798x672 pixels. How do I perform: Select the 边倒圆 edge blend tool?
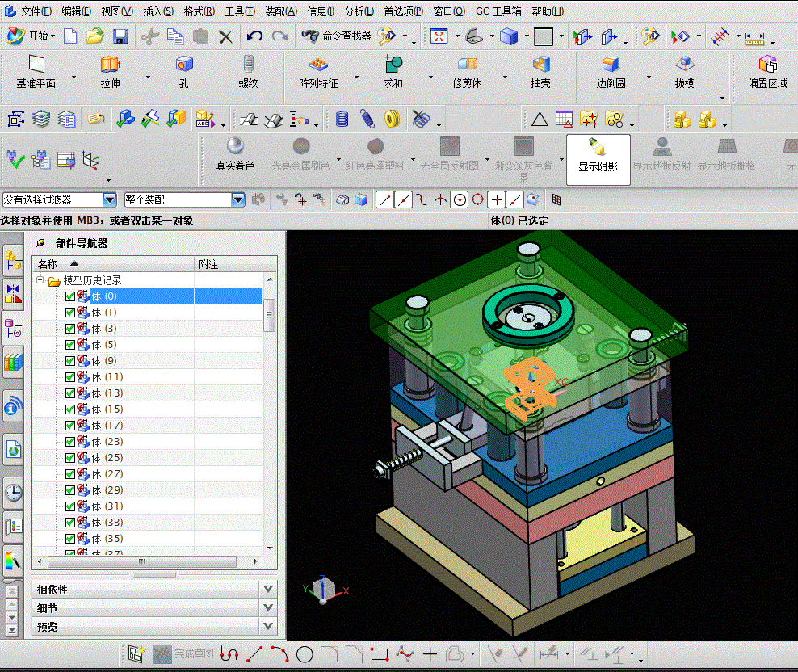[611, 73]
